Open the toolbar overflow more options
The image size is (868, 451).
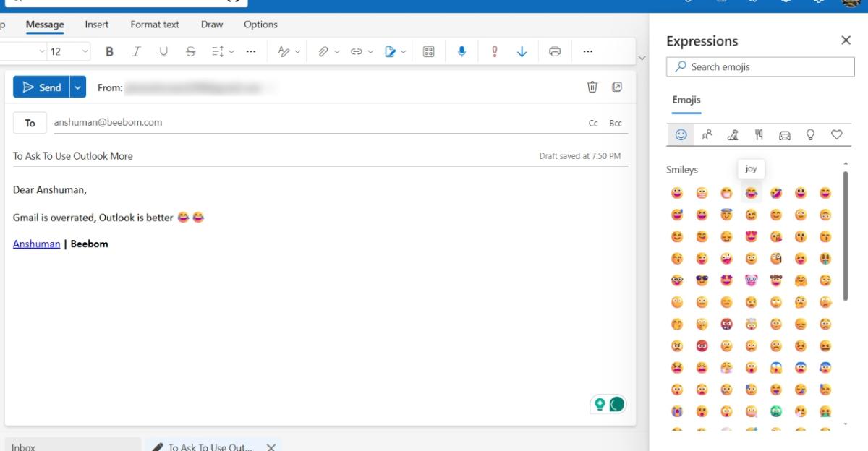coord(588,51)
